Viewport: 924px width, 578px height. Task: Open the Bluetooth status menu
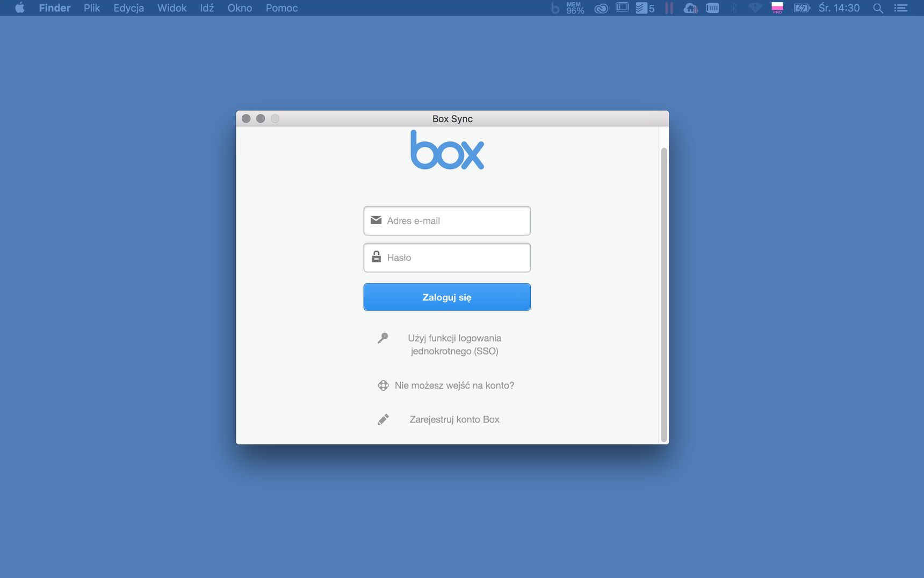coord(733,8)
